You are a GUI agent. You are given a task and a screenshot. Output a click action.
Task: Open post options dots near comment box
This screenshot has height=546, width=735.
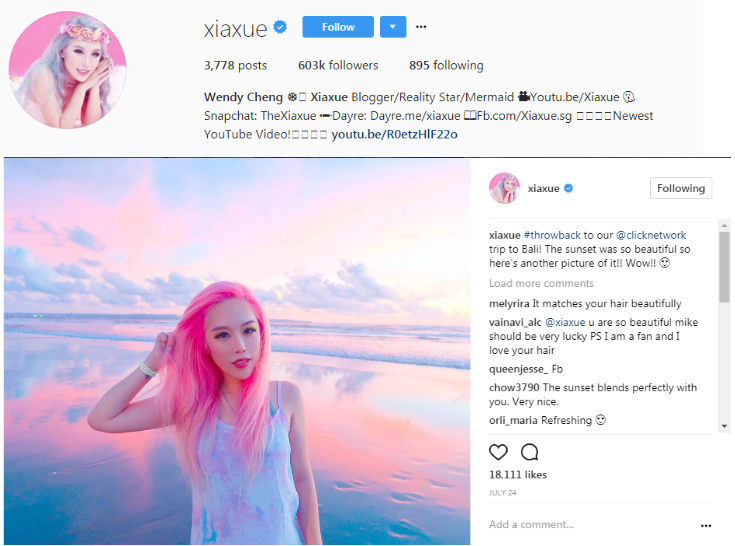pyautogui.click(x=706, y=525)
